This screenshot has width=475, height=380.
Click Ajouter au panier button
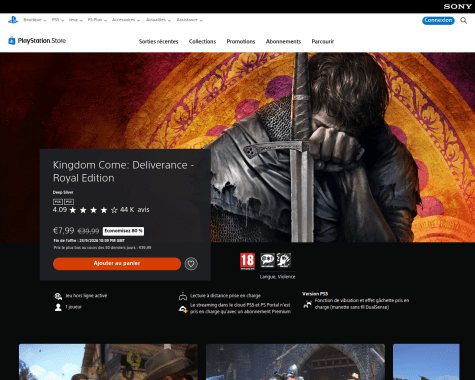click(x=117, y=263)
